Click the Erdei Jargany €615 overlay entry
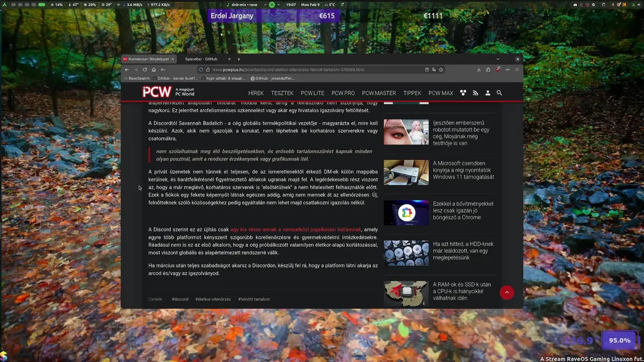Screen dimensions: 644x362 tap(273, 16)
